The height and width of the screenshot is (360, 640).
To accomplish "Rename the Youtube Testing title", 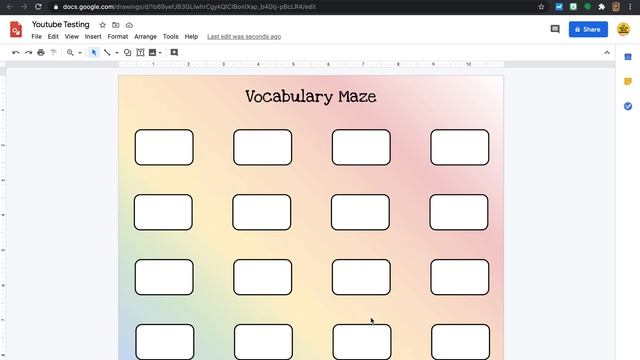I will pyautogui.click(x=60, y=24).
